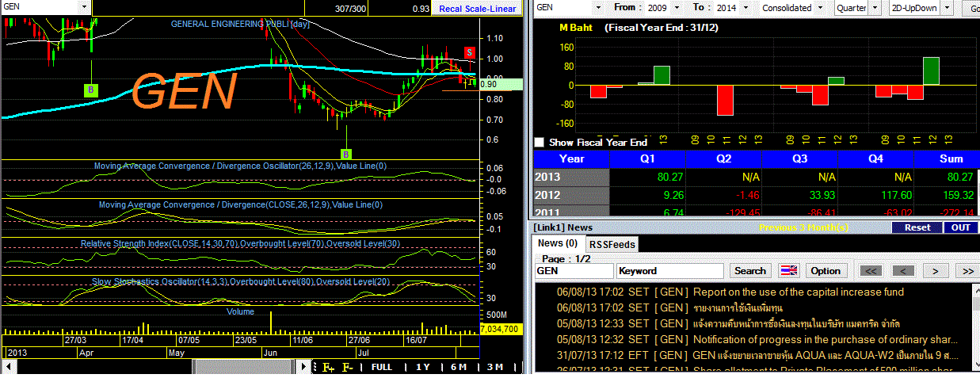Click the Year column header
The image size is (980, 378).
click(571, 158)
